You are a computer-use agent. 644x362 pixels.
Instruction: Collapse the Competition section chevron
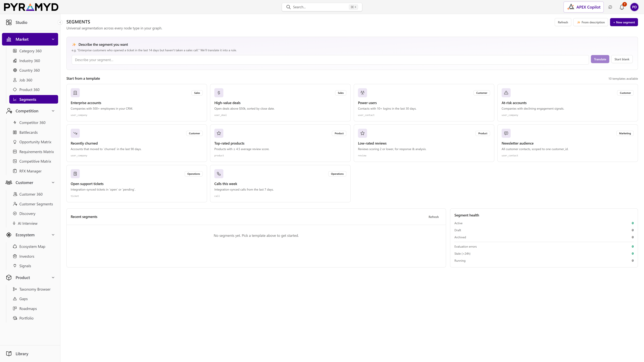[53, 111]
